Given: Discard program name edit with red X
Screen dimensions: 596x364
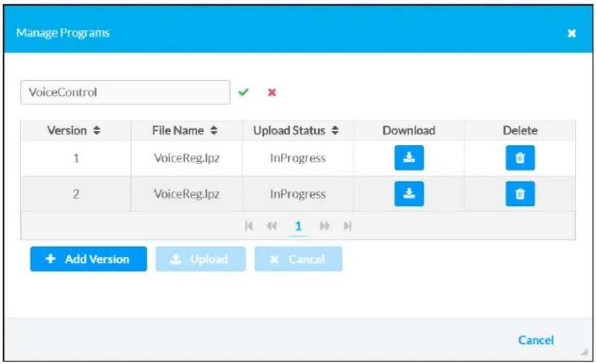Looking at the screenshot, I should point(272,92).
